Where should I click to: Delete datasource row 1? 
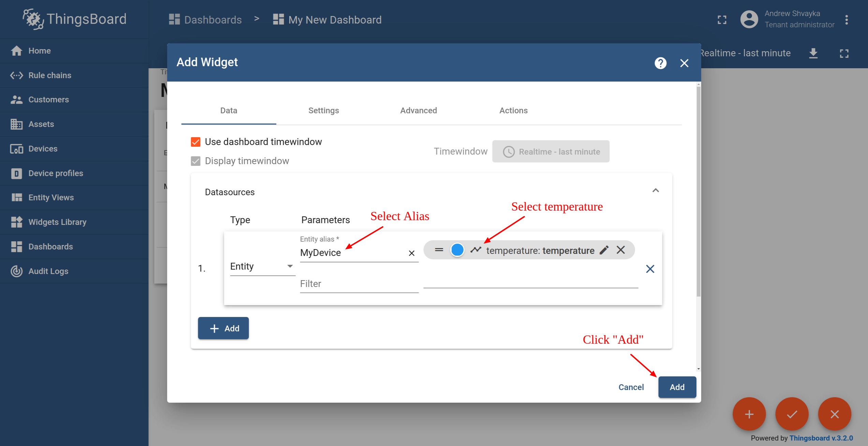pyautogui.click(x=650, y=269)
